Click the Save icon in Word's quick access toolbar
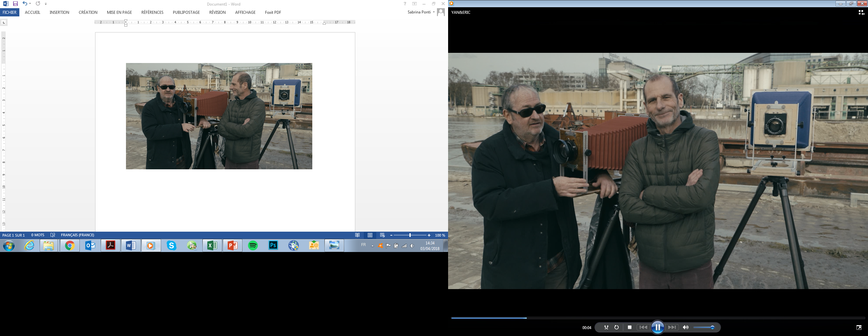The width and height of the screenshot is (868, 336). [15, 4]
